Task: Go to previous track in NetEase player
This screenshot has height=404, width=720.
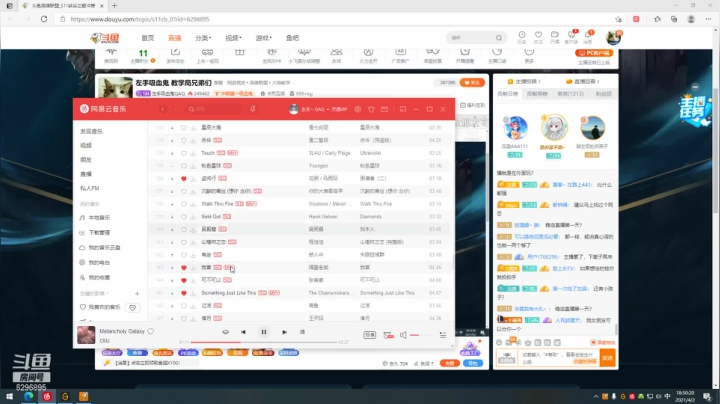Action: click(x=243, y=332)
